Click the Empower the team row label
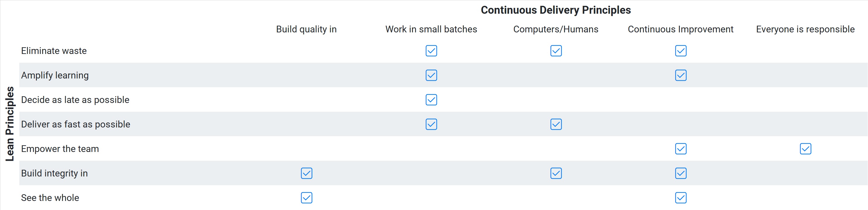This screenshot has height=210, width=868. (x=60, y=149)
